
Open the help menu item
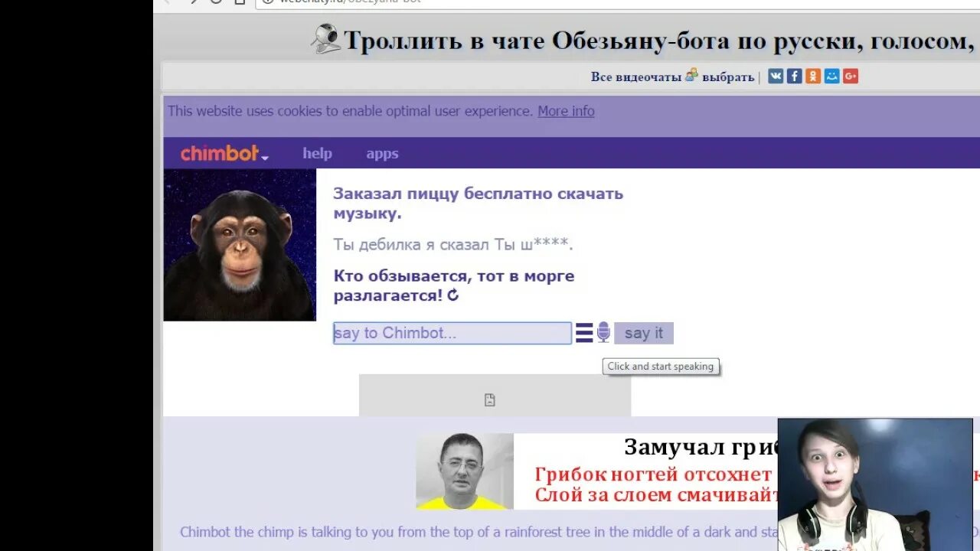click(x=317, y=154)
